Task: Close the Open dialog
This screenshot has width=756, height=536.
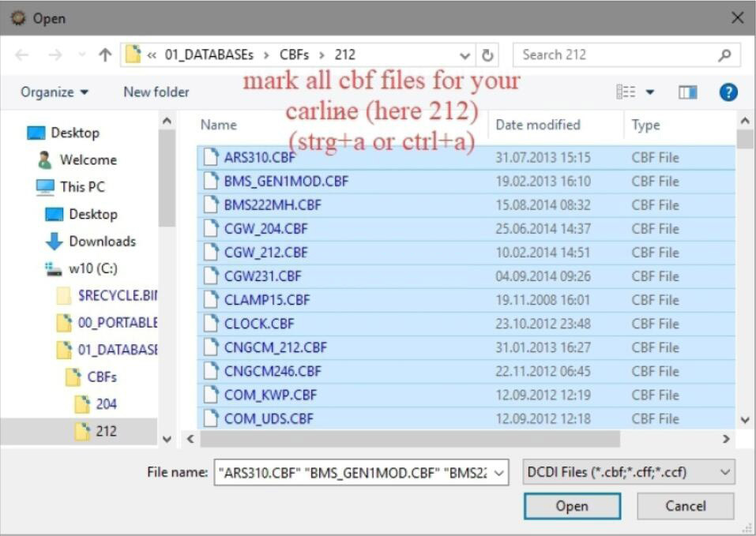Action: tap(737, 18)
